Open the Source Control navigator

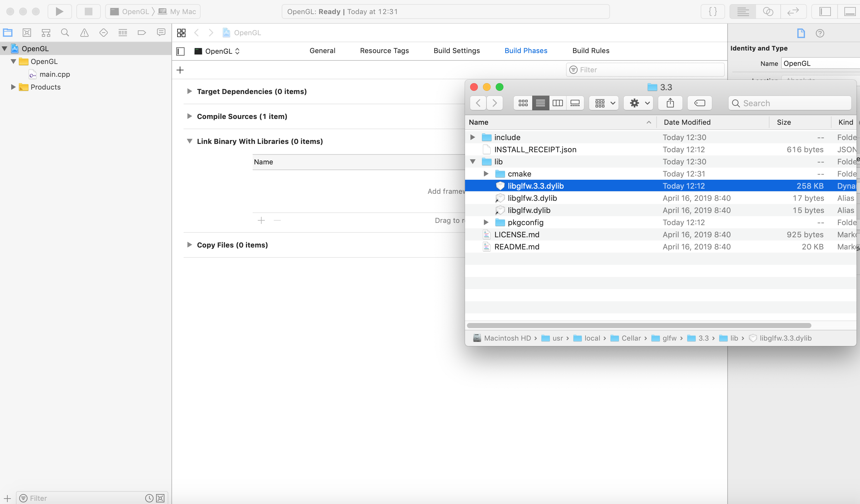point(27,32)
